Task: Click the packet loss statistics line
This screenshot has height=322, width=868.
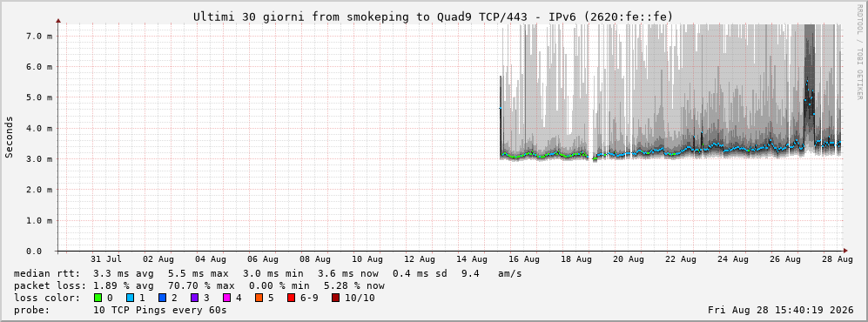Action: click(198, 286)
